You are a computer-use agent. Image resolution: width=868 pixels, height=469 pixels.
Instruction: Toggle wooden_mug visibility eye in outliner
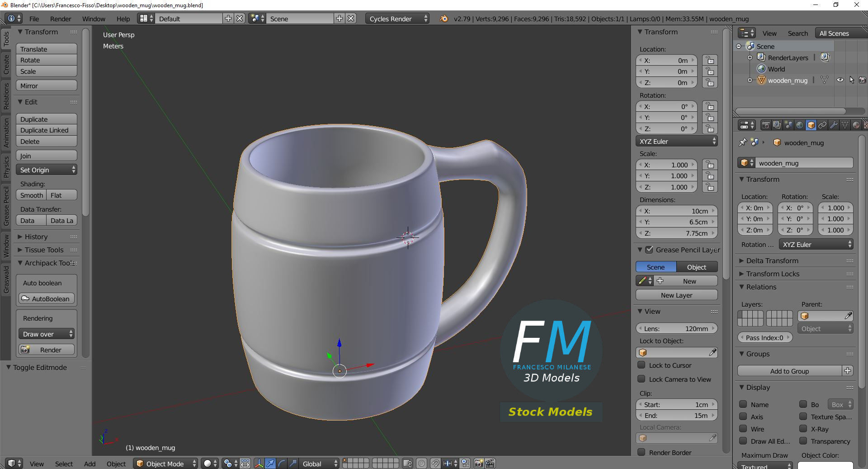[840, 80]
